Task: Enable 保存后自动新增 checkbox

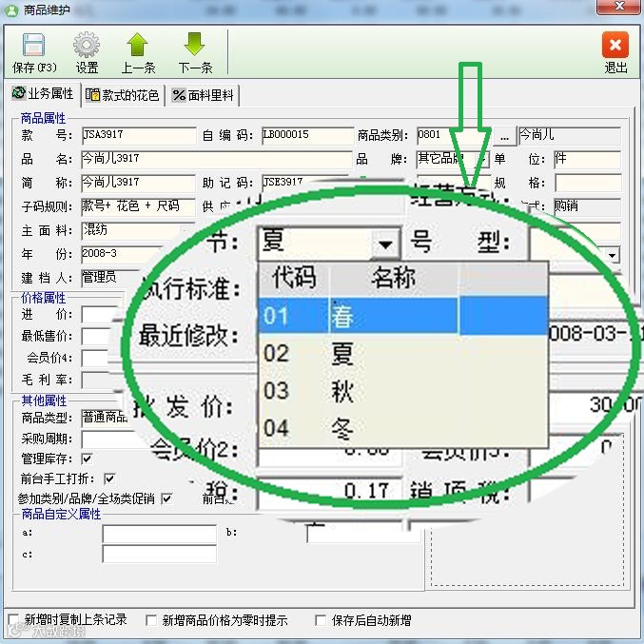Action: pos(321,620)
